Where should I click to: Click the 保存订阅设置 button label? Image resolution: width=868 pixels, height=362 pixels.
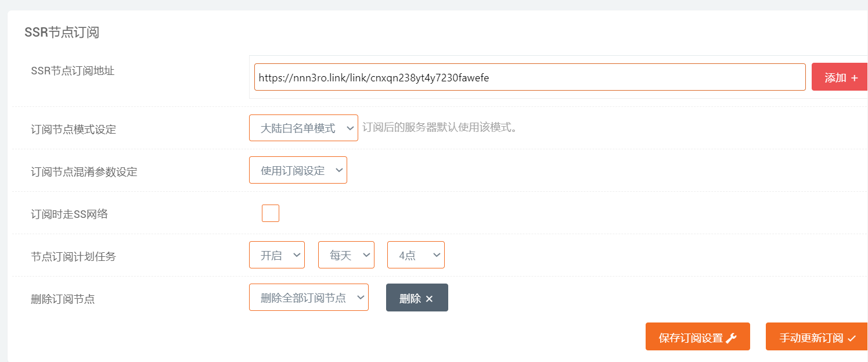[690, 338]
